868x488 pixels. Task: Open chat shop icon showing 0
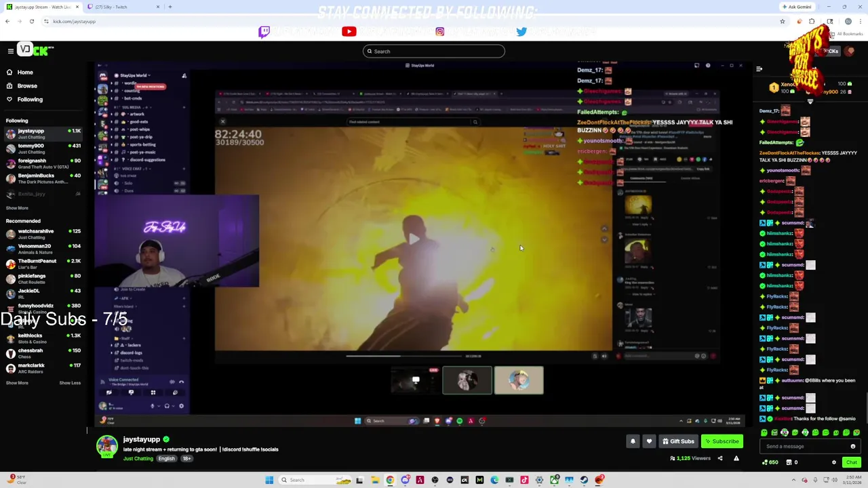[x=791, y=462]
